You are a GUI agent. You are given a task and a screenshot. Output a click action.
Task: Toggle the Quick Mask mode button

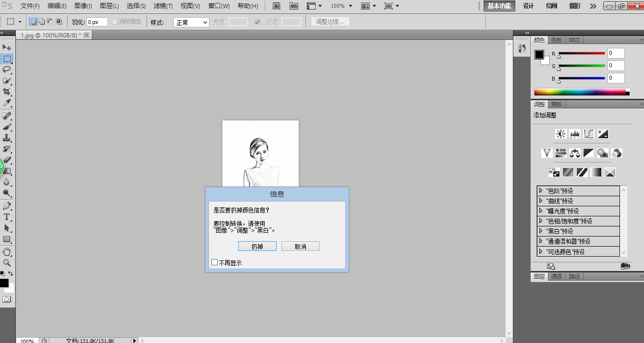point(7,299)
